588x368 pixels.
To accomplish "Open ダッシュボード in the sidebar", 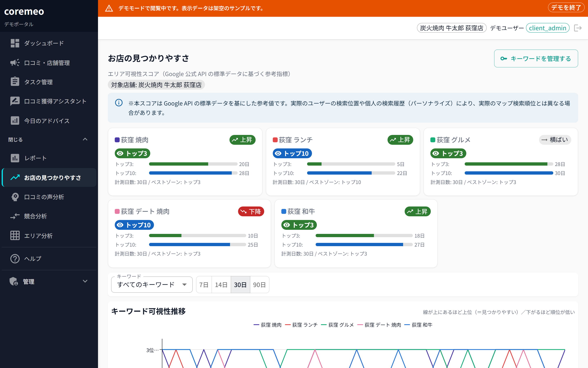I will tap(49, 43).
